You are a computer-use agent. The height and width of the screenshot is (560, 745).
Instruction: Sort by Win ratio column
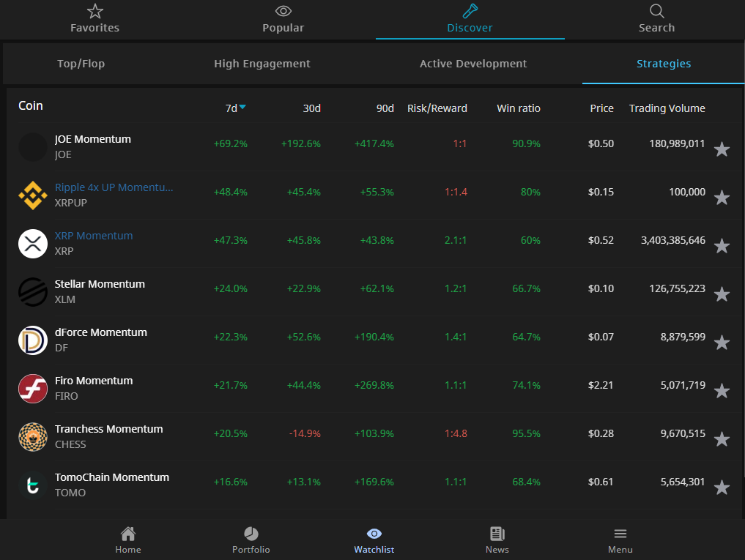(519, 108)
